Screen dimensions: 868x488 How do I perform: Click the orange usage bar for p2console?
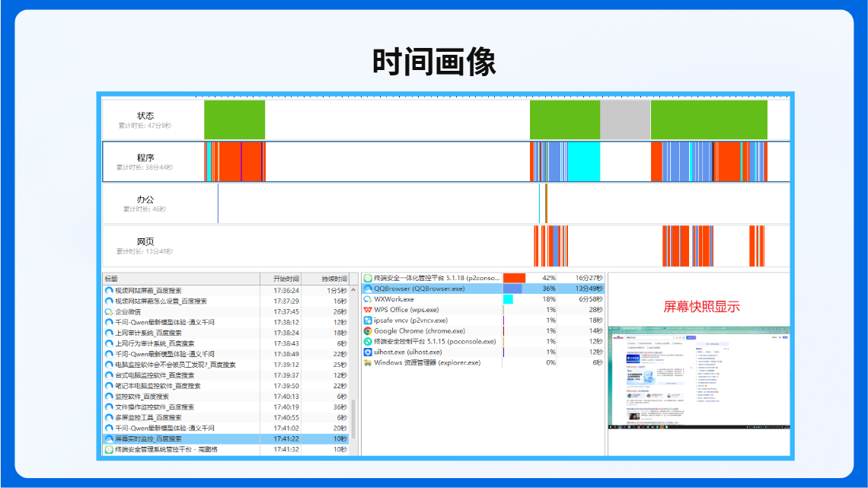pyautogui.click(x=514, y=278)
